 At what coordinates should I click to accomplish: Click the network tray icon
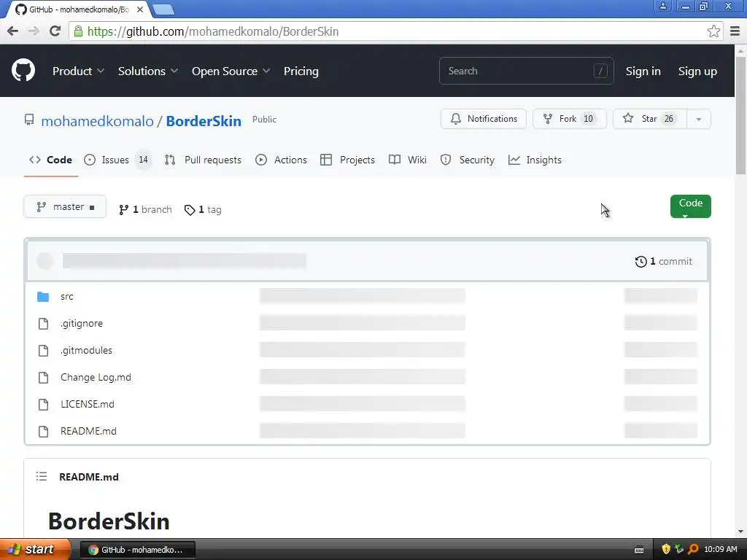pyautogui.click(x=679, y=549)
